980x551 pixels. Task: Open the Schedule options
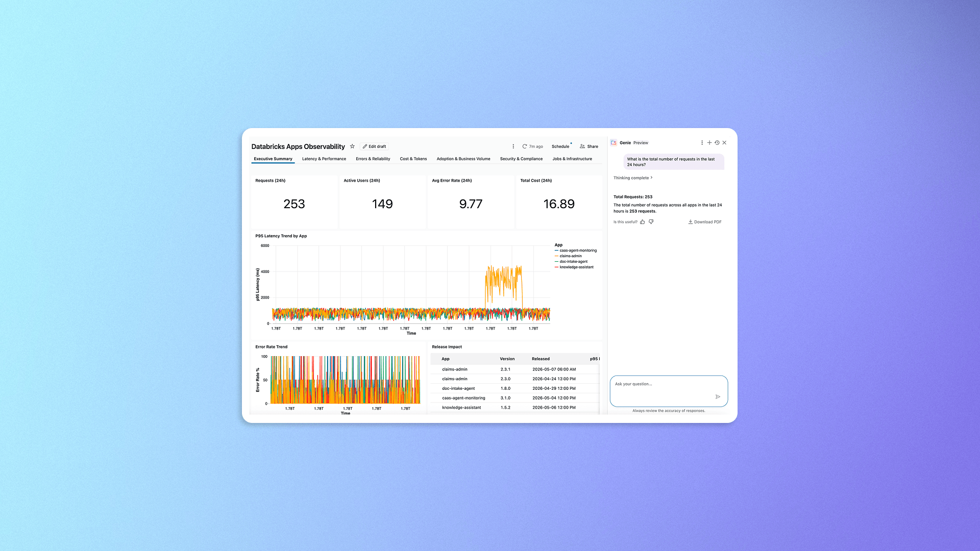[x=560, y=146]
